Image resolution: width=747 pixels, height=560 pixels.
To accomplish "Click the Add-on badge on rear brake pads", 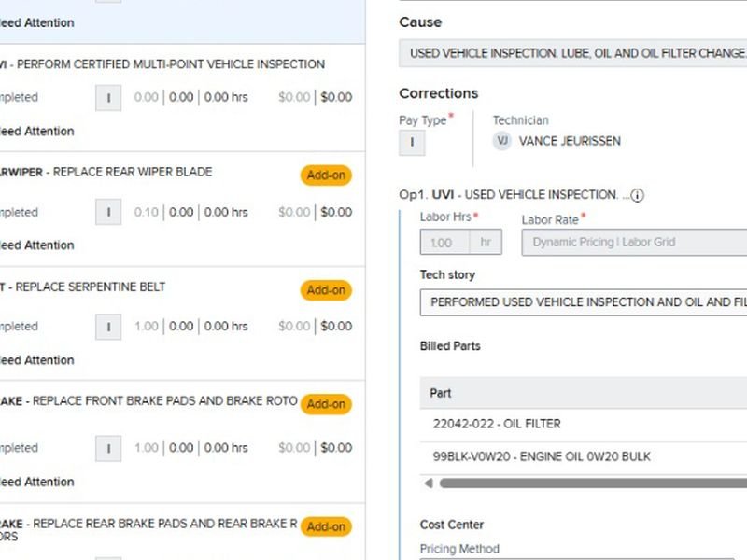I will pyautogui.click(x=326, y=526).
